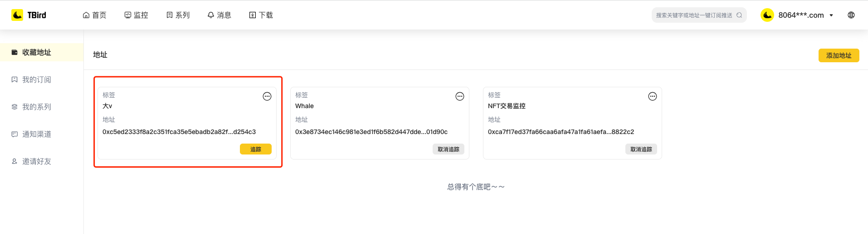
Task: Click the search magnifier icon
Action: click(x=739, y=15)
